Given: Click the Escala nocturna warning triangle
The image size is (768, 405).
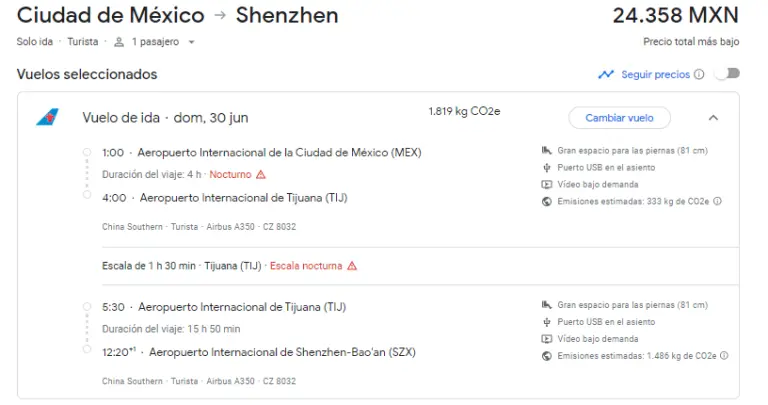Looking at the screenshot, I should click(x=352, y=266).
